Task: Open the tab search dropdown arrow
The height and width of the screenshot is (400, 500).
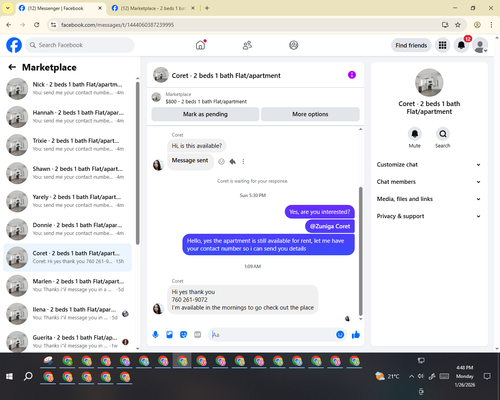Action: click(8, 8)
